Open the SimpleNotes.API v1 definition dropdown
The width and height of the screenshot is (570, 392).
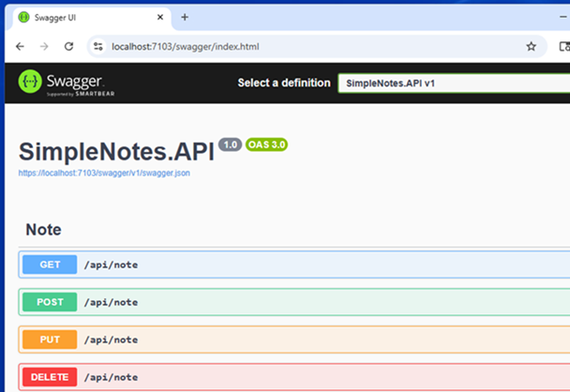tap(454, 83)
